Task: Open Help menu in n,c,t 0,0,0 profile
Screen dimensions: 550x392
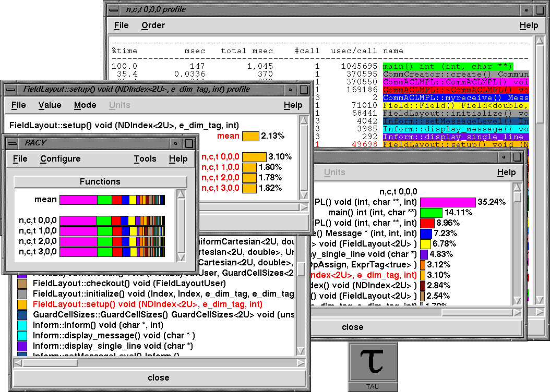Action: click(x=529, y=26)
